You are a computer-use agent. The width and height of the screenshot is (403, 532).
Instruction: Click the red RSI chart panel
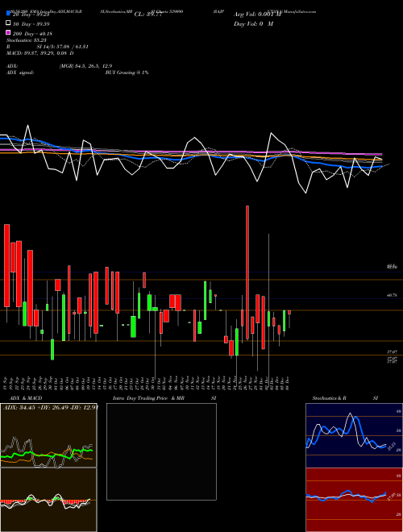click(x=354, y=500)
